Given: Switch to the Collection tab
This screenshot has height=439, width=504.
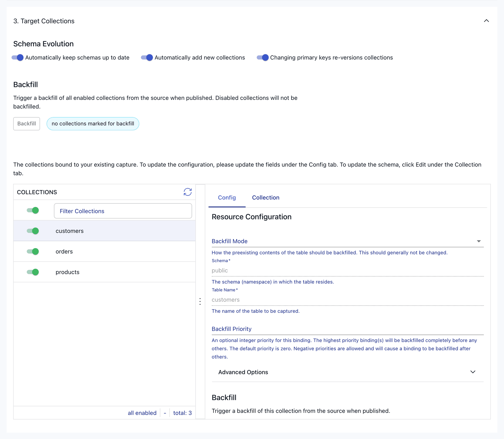Looking at the screenshot, I should click(266, 197).
